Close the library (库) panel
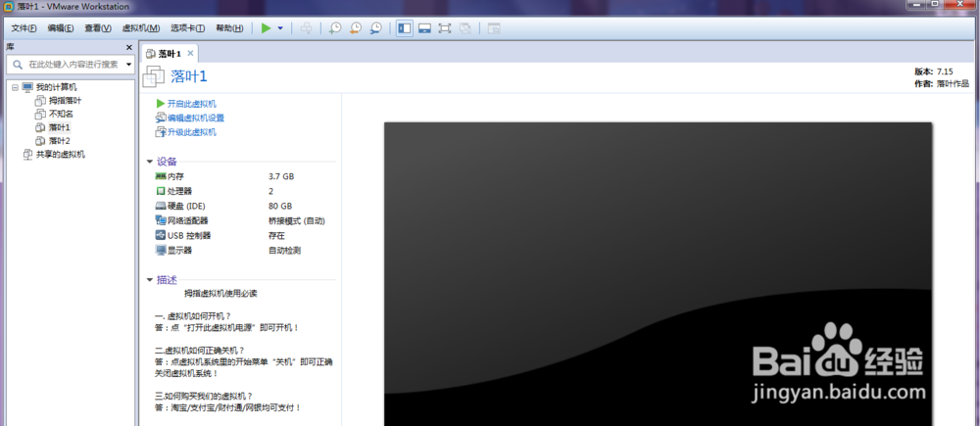 pos(128,47)
